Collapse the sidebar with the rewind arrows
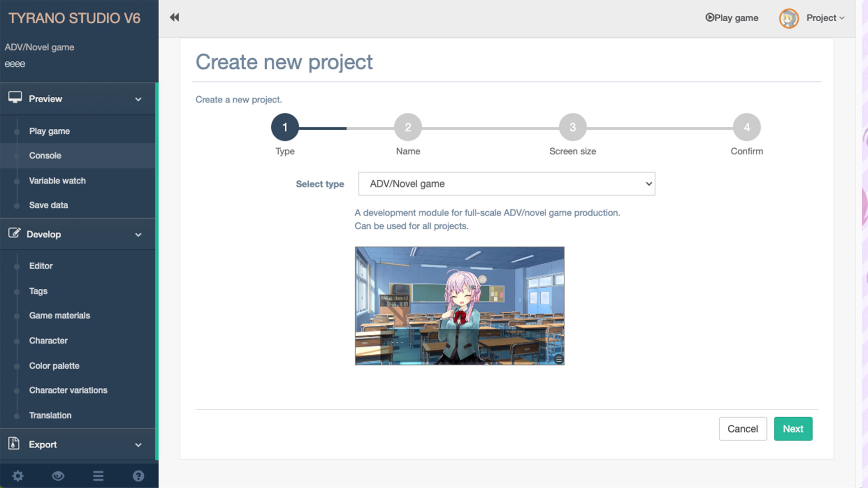 [x=174, y=17]
